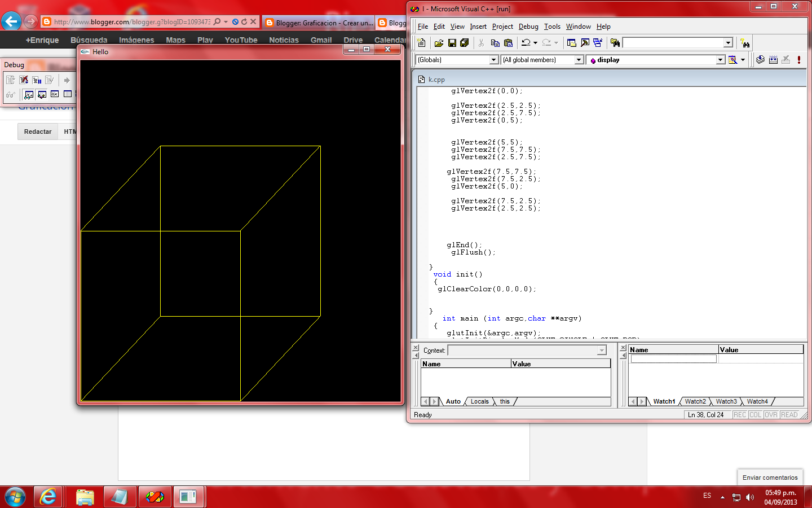Click the YouTube link in the Google bar
The height and width of the screenshot is (508, 812).
(241, 40)
